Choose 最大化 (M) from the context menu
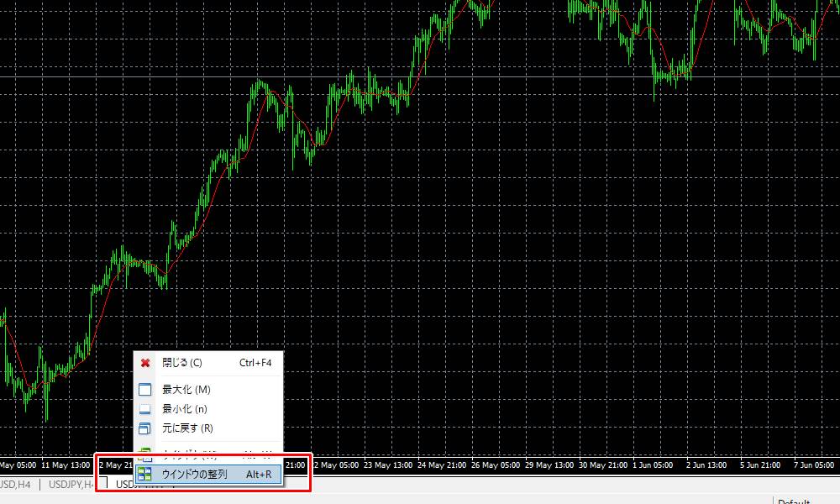This screenshot has height=504, width=840. pos(186,390)
